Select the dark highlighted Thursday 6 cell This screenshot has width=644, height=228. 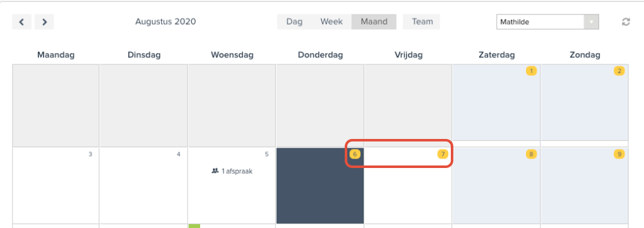point(320,186)
